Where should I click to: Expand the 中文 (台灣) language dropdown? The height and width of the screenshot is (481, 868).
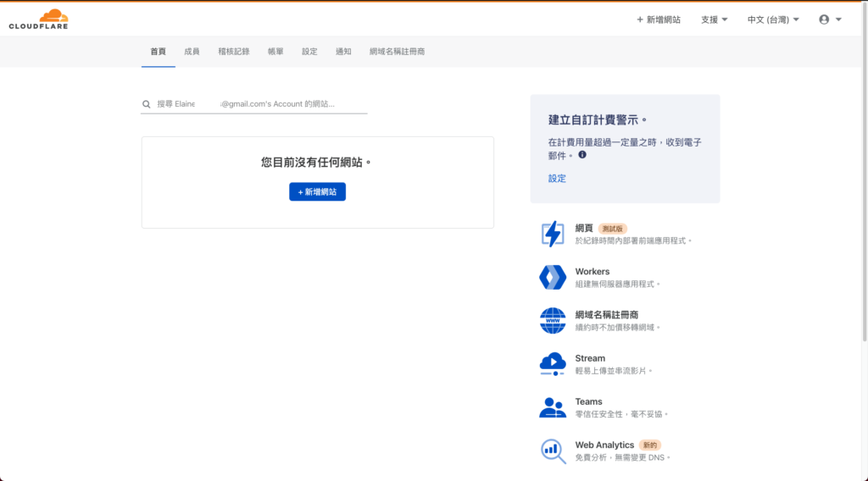(773, 19)
